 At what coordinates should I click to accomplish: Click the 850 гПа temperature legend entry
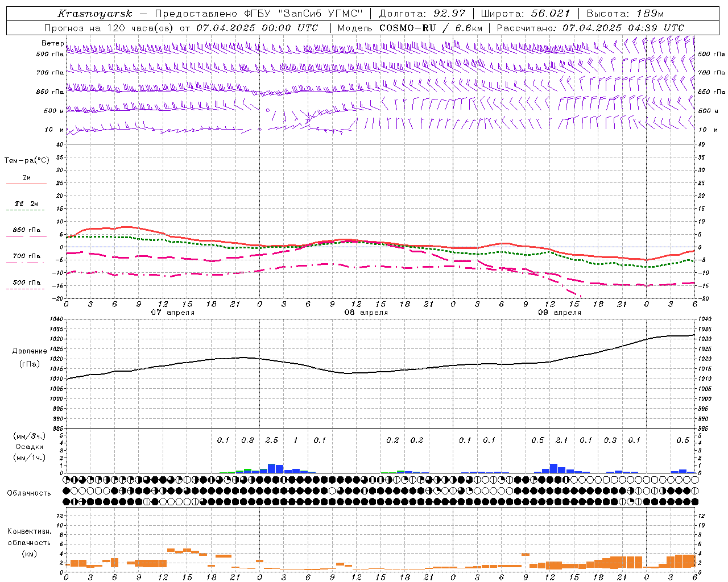coord(26,230)
